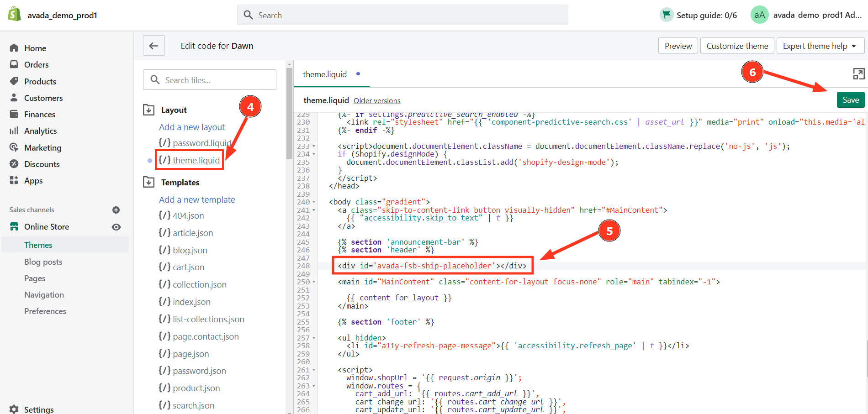This screenshot has height=414, width=868.
Task: Click the Orders inbox icon
Action: click(14, 64)
